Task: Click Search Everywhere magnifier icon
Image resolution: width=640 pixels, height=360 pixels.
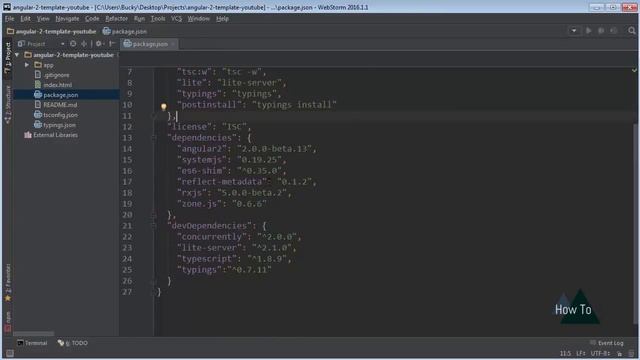Action: [x=631, y=31]
